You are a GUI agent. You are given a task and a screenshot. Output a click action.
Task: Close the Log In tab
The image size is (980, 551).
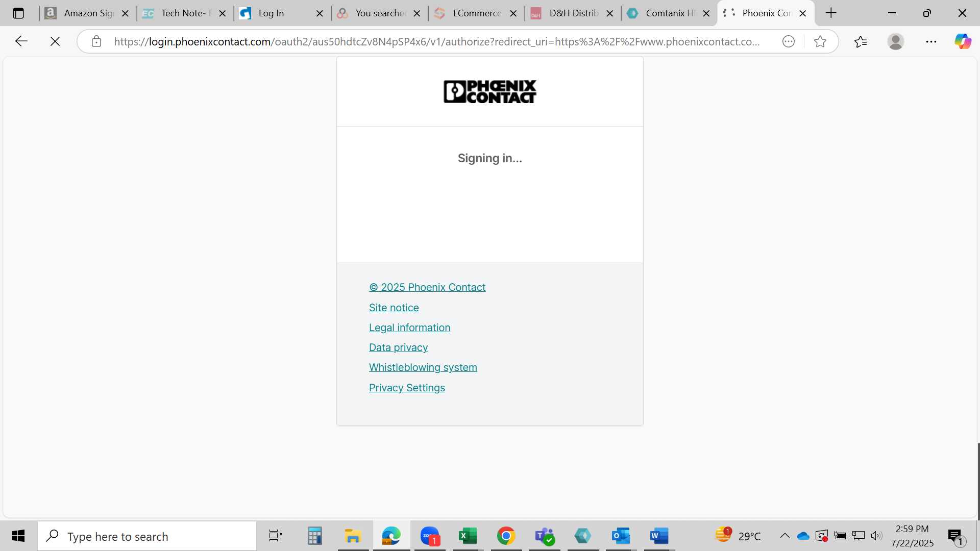(x=320, y=13)
